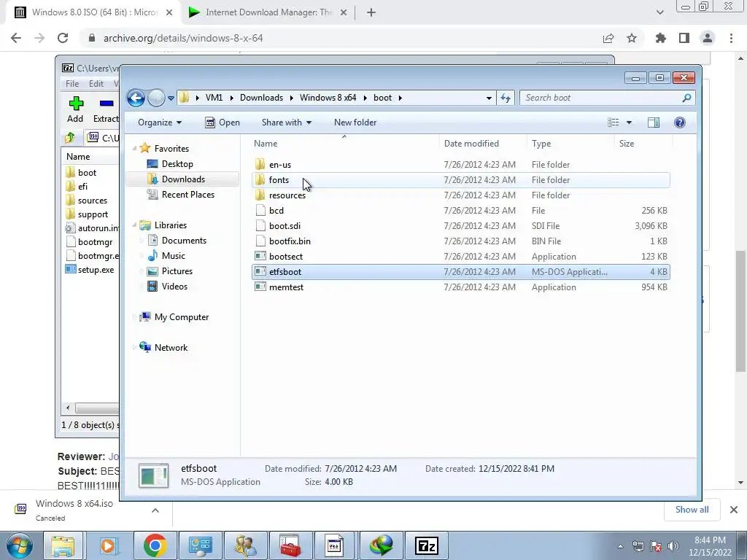The image size is (747, 560).
Task: Click Chrome reload page icon
Action: tap(63, 38)
